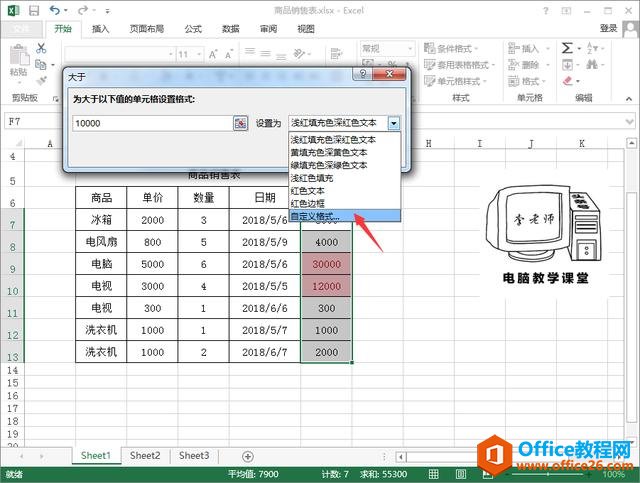The width and height of the screenshot is (640, 483).
Task: Click the Find binoculars icon
Action: tap(592, 65)
